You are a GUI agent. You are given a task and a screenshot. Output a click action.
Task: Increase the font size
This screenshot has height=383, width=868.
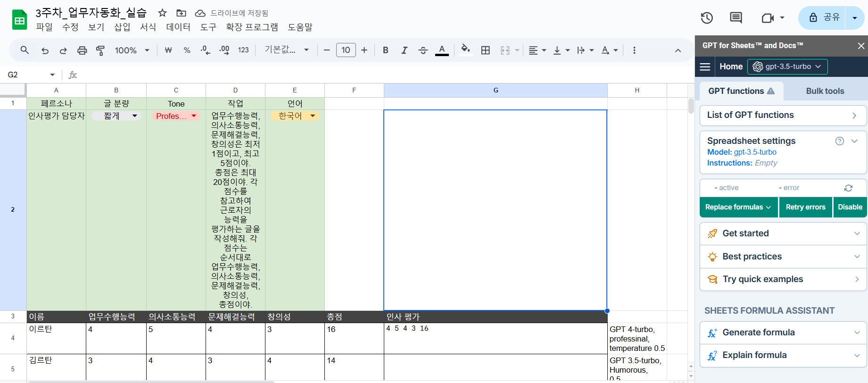click(x=364, y=50)
